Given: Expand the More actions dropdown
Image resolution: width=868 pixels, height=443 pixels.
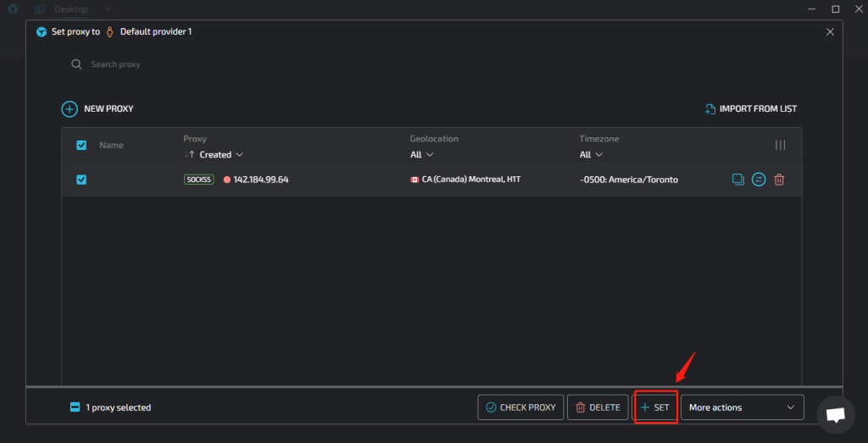Looking at the screenshot, I should [742, 407].
